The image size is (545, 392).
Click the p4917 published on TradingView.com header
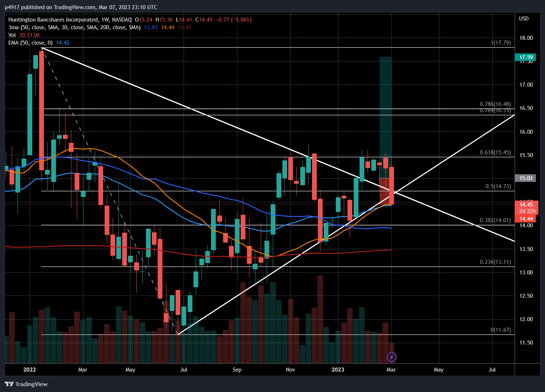click(81, 7)
